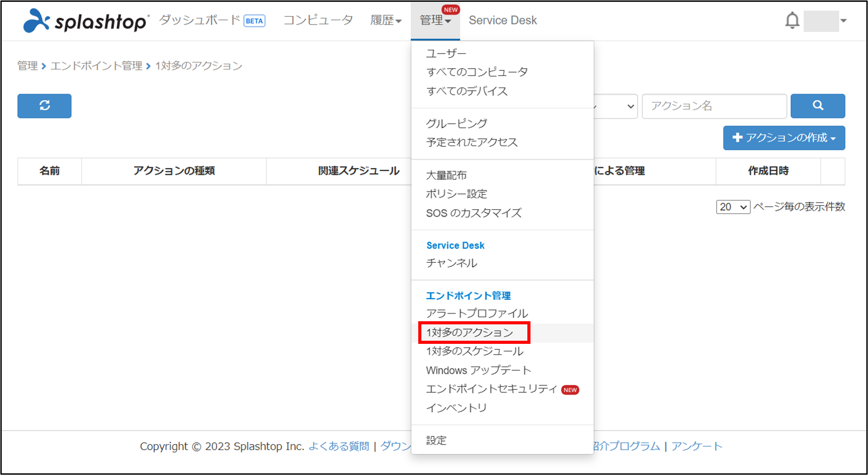Select 大量配布 menu entry
Screen dimensions: 868x475
446,175
